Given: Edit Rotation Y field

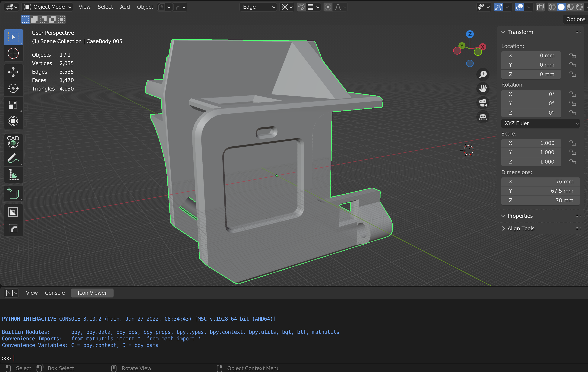Looking at the screenshot, I should pyautogui.click(x=531, y=103).
